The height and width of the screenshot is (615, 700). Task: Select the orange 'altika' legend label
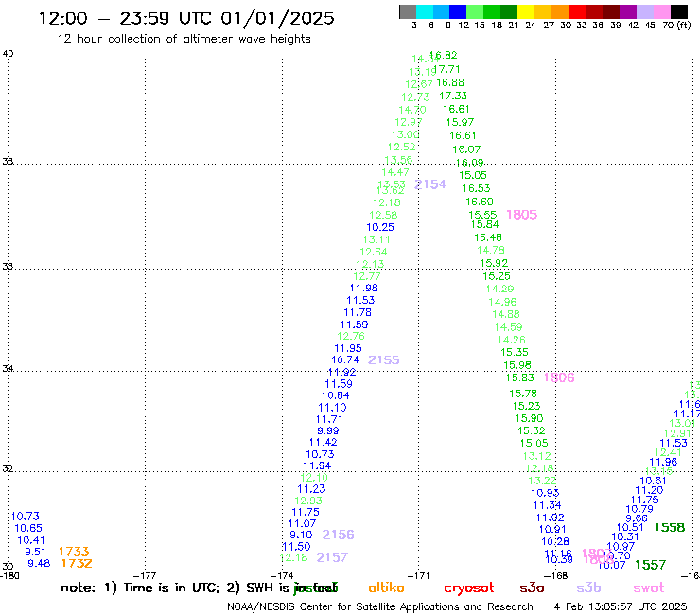[386, 588]
